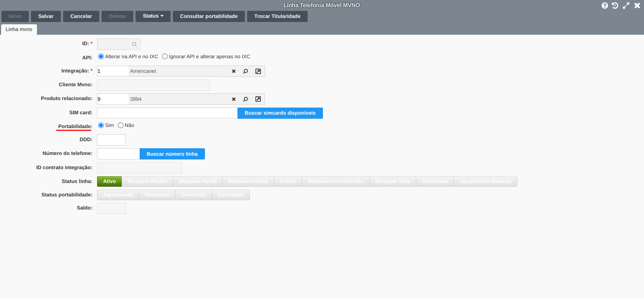Viewport: 644px width, 298px height.
Task: Select 'Alterar na API e no IXC' radio
Action: pyautogui.click(x=101, y=56)
